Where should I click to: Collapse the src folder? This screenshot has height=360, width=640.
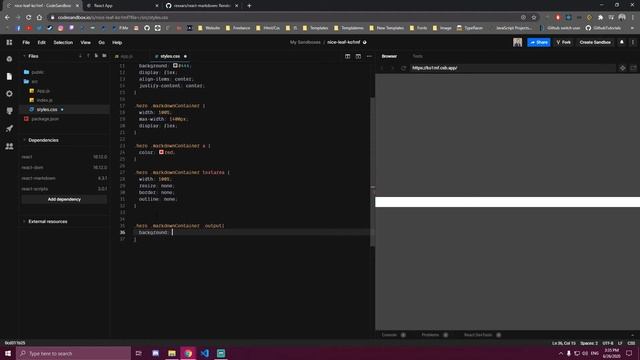click(x=35, y=82)
